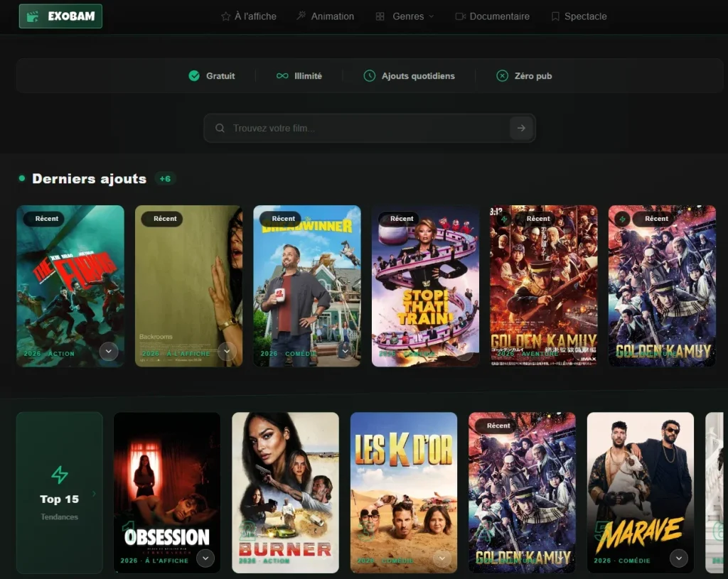Click the search magnifier icon

point(220,128)
